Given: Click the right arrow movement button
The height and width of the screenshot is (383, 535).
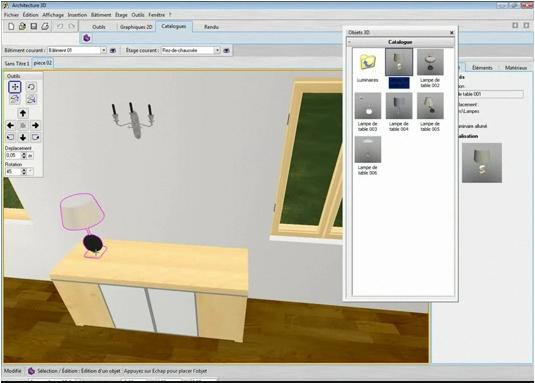Looking at the screenshot, I should pos(35,126).
